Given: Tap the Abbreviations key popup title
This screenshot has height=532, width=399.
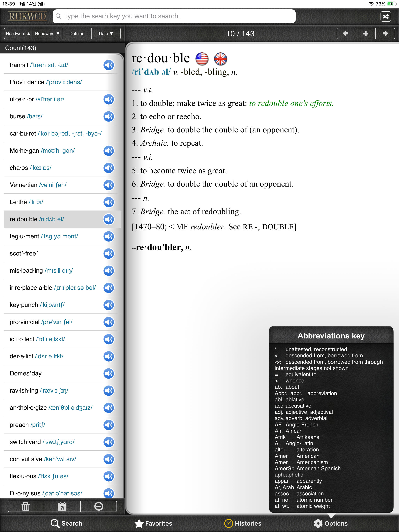Looking at the screenshot, I should [x=331, y=336].
